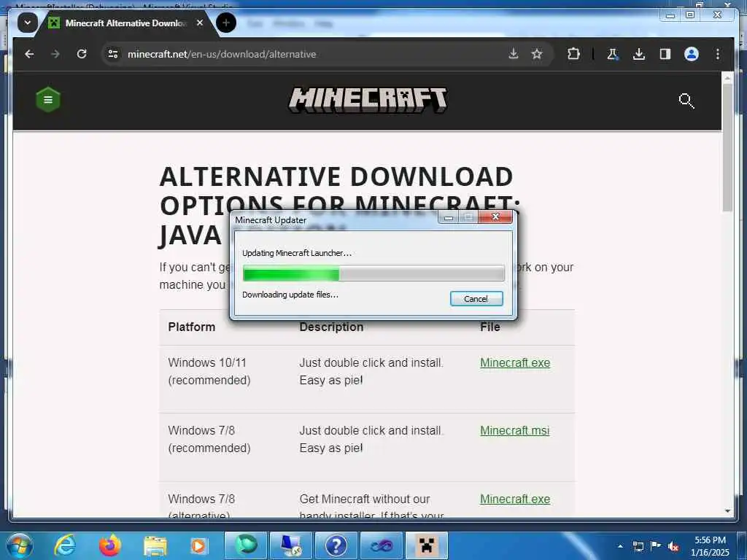The height and width of the screenshot is (560, 747).
Task: Click the browser forward arrow
Action: [x=55, y=54]
